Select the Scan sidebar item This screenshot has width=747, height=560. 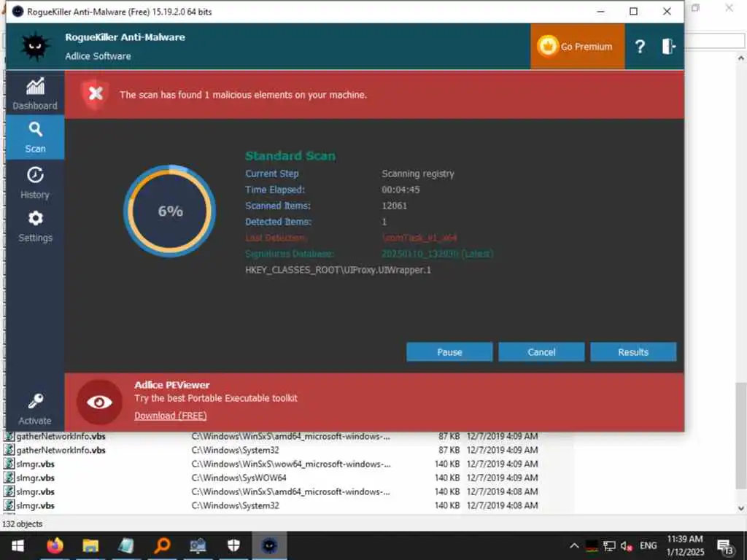coord(35,137)
